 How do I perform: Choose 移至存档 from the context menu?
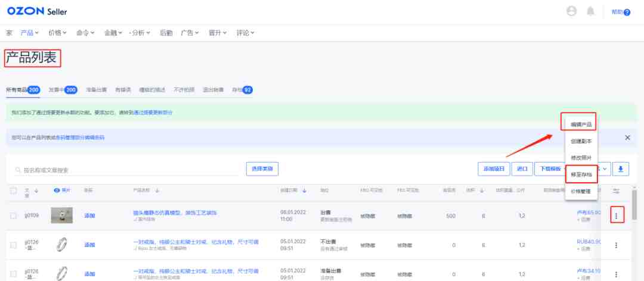tap(581, 174)
